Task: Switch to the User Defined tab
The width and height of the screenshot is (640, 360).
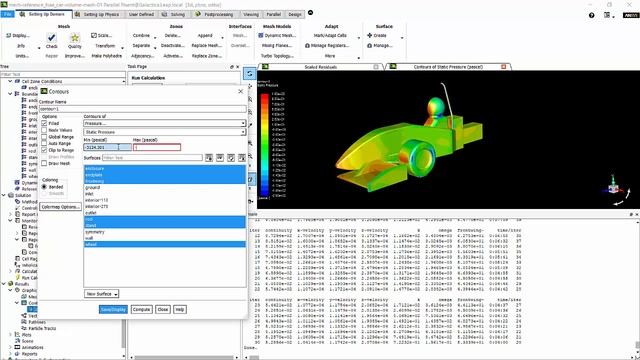Action: tap(141, 14)
